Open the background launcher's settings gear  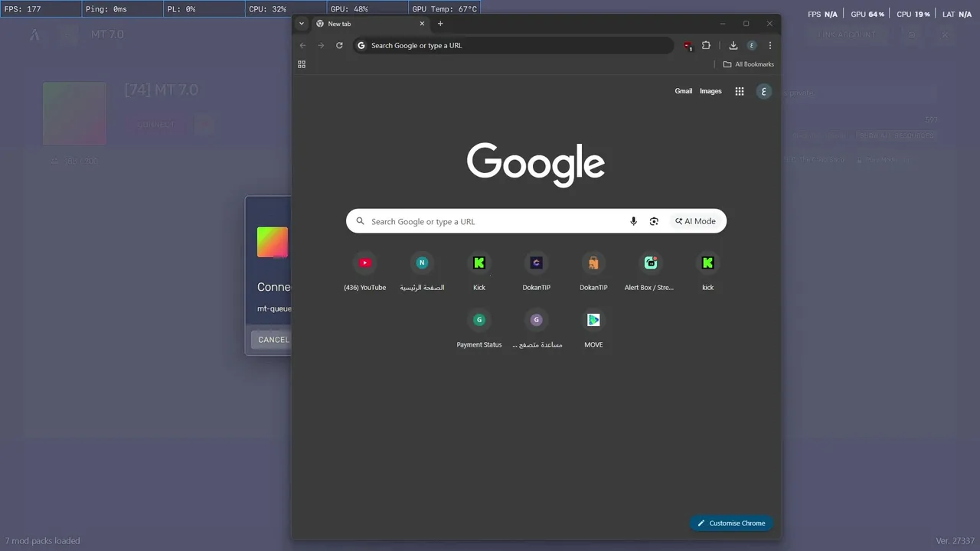click(x=912, y=34)
